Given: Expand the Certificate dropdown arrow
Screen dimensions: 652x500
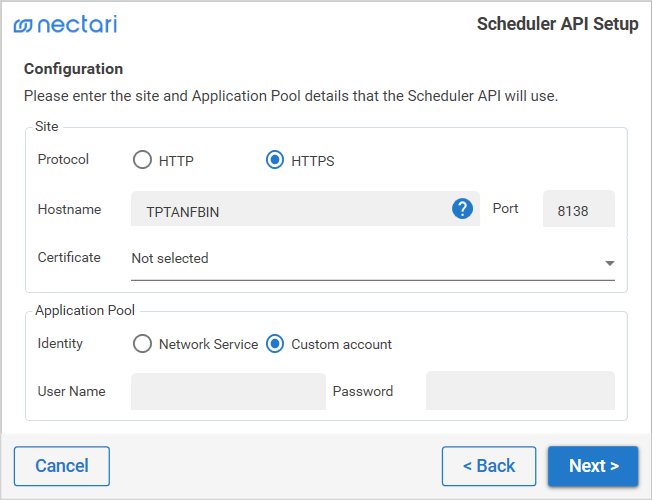Looking at the screenshot, I should (609, 263).
